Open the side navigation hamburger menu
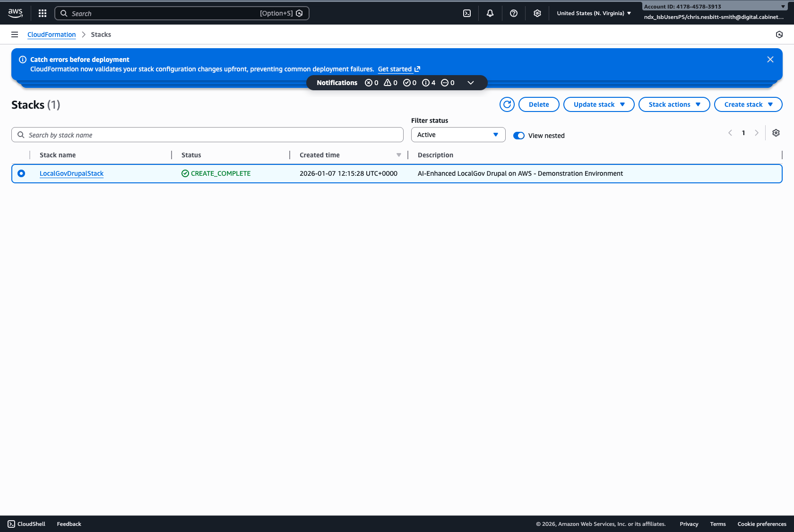794x532 pixels. pyautogui.click(x=15, y=34)
